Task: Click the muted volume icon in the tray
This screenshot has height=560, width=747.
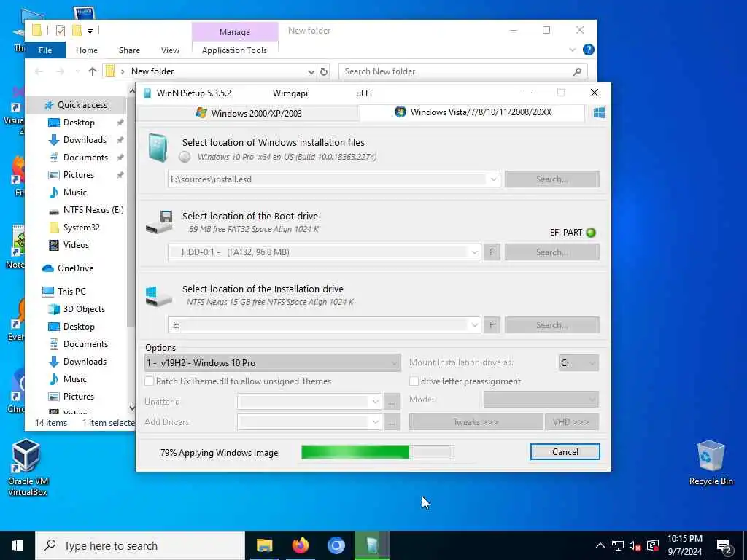Action: (x=635, y=545)
